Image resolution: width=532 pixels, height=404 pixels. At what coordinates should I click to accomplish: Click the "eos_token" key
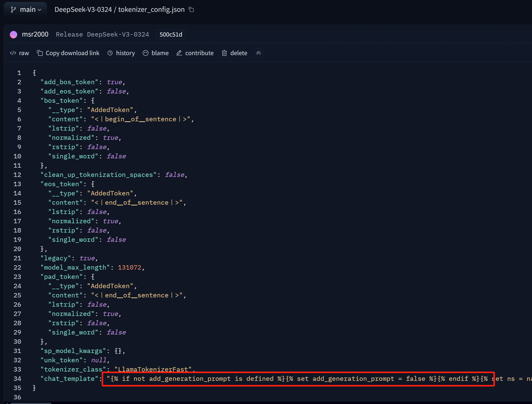point(62,184)
